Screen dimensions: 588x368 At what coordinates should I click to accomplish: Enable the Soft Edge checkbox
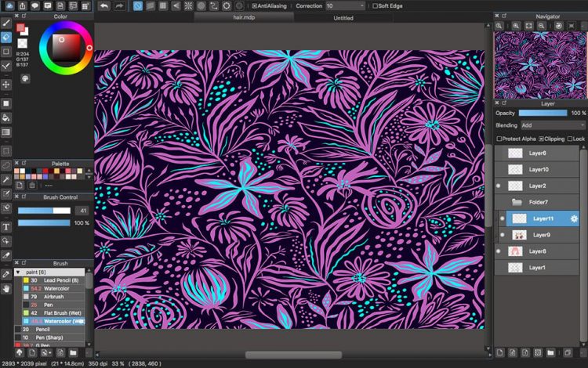(373, 5)
